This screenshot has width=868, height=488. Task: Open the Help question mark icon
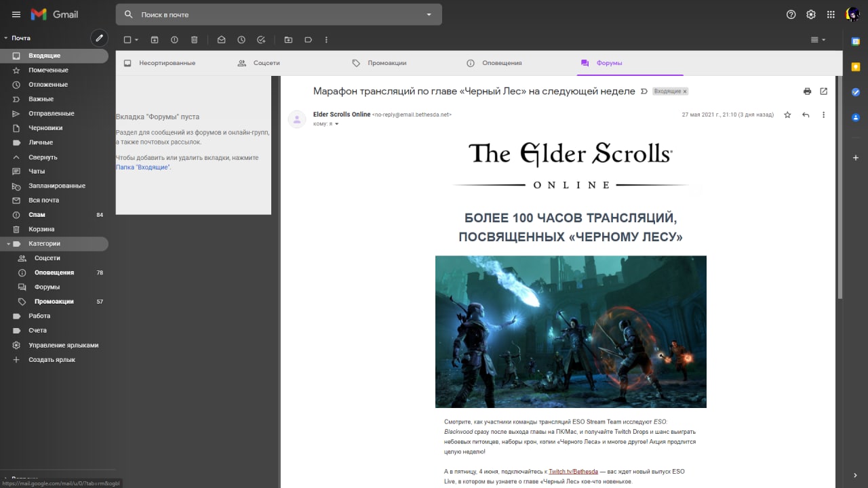point(791,14)
